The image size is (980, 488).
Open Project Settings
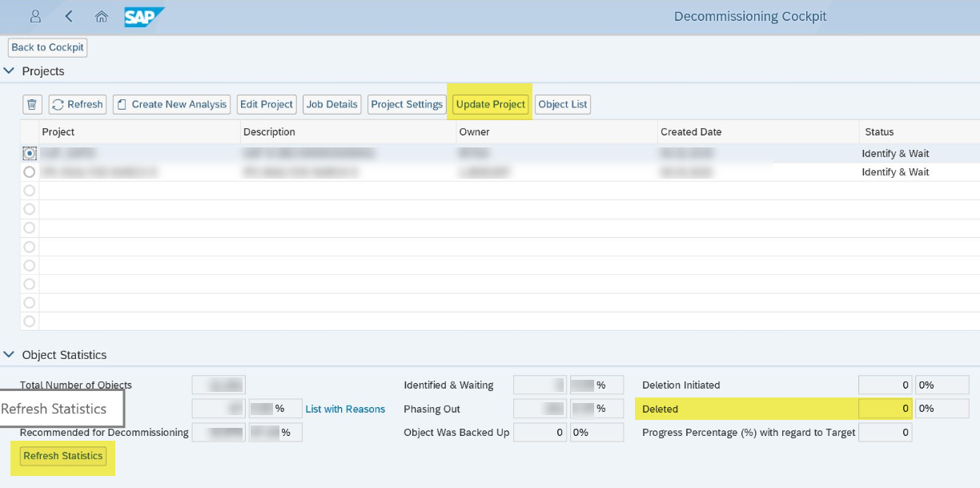(407, 104)
